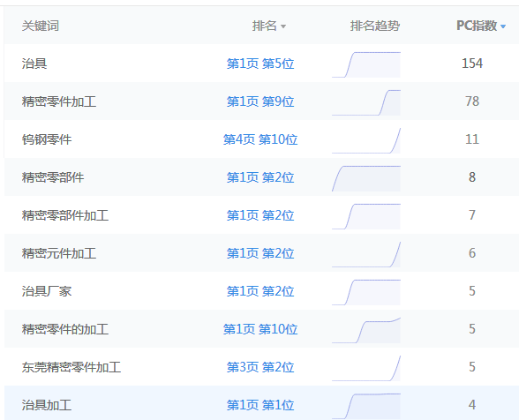Select keyword 精密零件的加工
Image resolution: width=519 pixels, height=420 pixels.
point(65,329)
